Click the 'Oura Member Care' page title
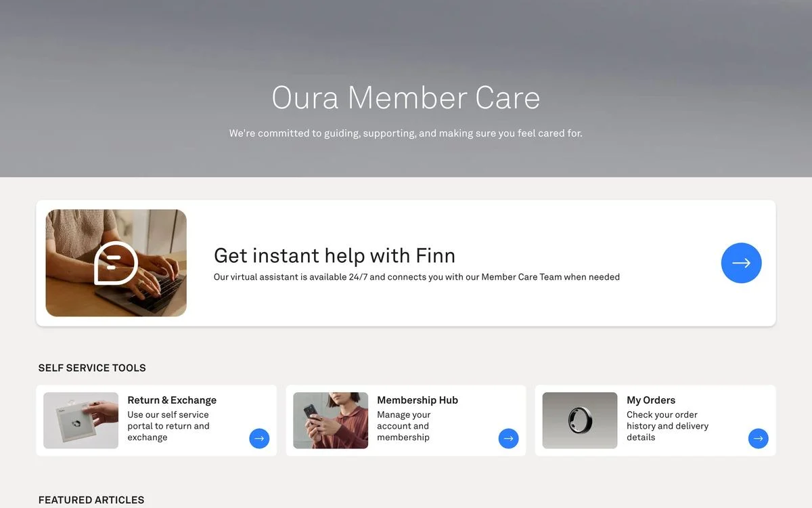 click(406, 98)
